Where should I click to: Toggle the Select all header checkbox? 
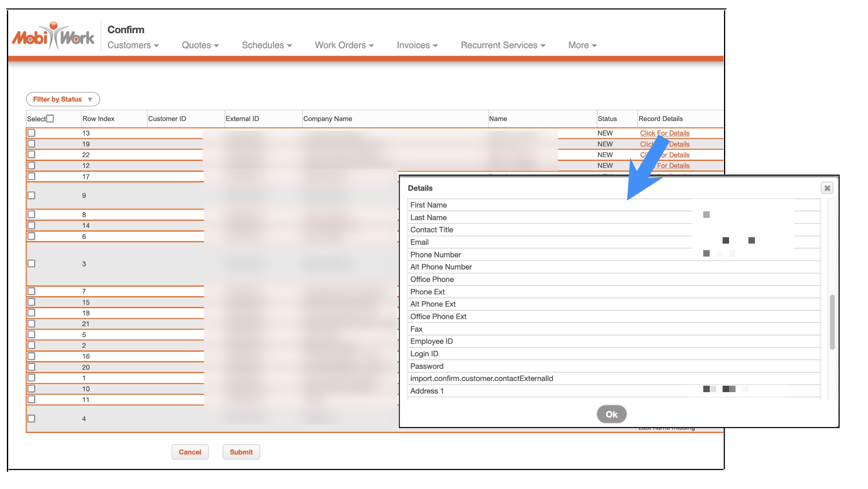(x=50, y=118)
